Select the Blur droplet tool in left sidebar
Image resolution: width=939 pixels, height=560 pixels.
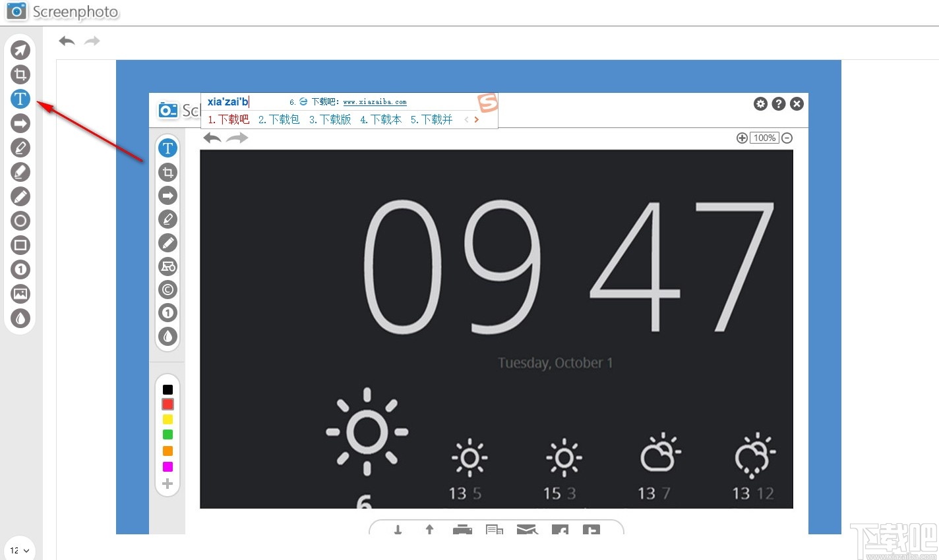[x=20, y=318]
